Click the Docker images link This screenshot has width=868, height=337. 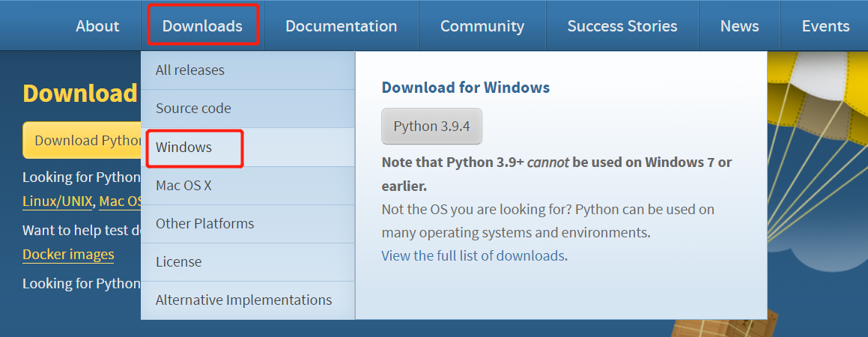click(x=68, y=255)
